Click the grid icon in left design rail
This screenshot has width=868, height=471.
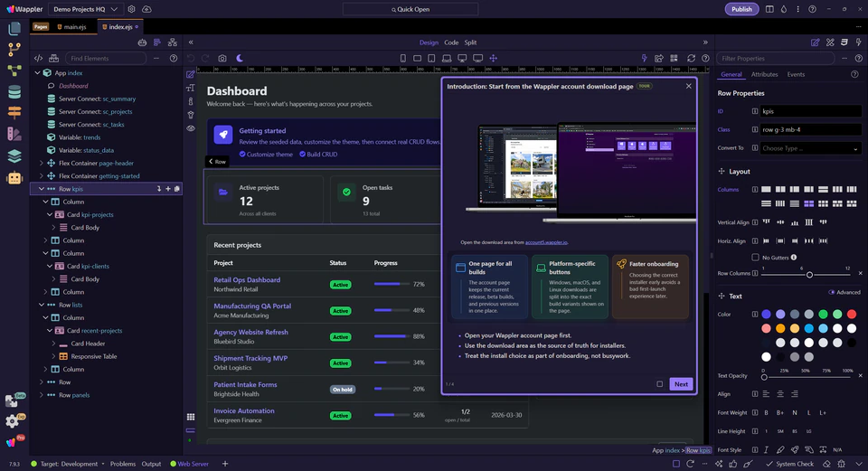pyautogui.click(x=191, y=417)
